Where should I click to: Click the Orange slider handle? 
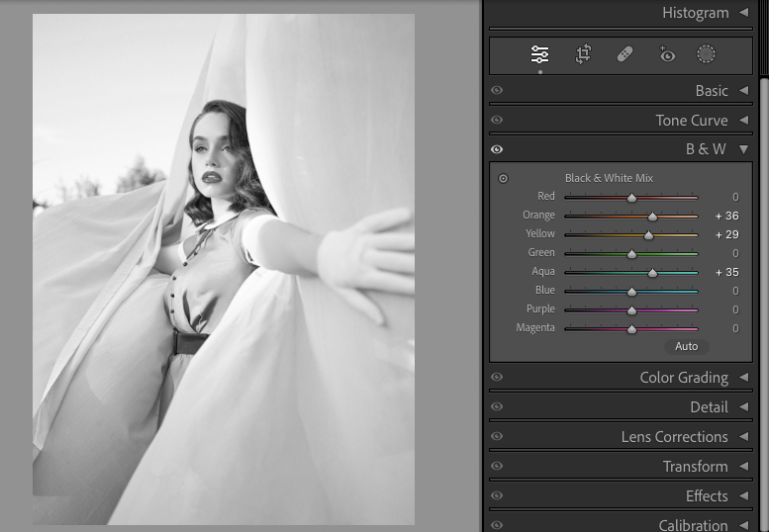click(652, 216)
